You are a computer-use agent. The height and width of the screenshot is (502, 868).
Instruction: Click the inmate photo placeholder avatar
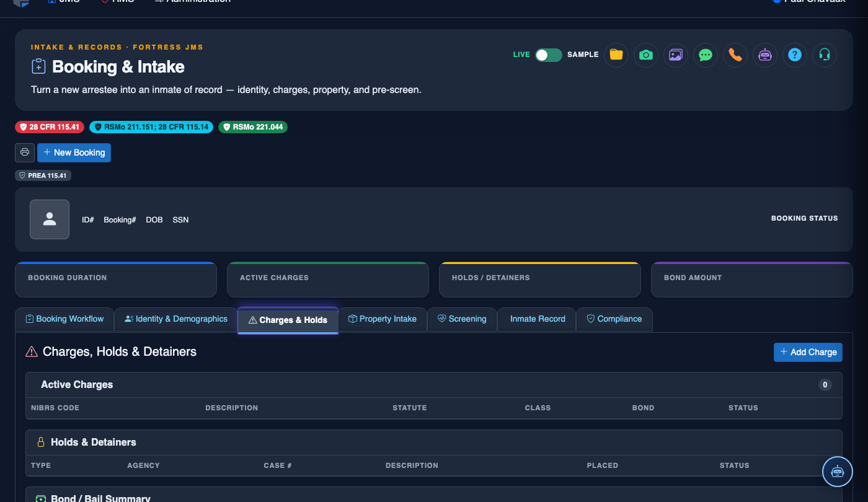50,219
